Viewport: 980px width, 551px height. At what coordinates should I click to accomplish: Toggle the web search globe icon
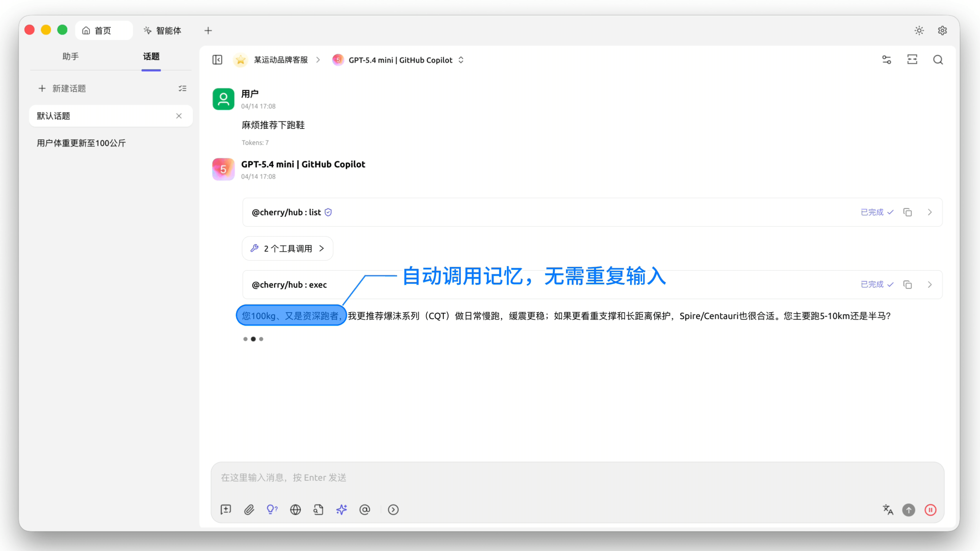[295, 510]
